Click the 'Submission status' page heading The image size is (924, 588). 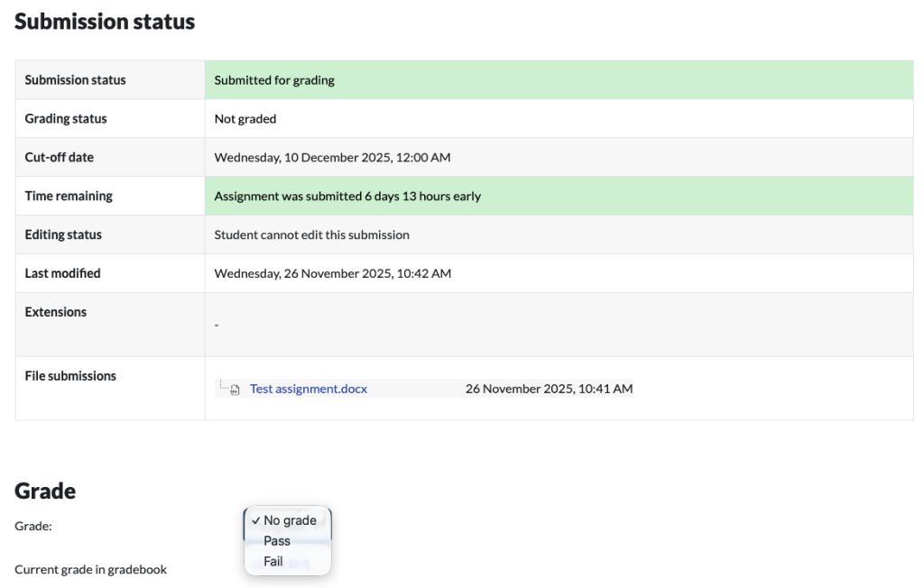click(105, 22)
